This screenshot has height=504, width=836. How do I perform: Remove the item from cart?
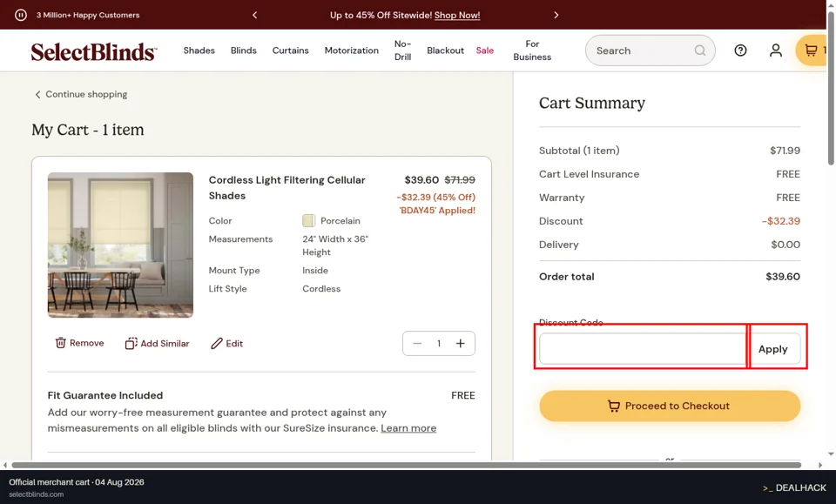pos(79,343)
